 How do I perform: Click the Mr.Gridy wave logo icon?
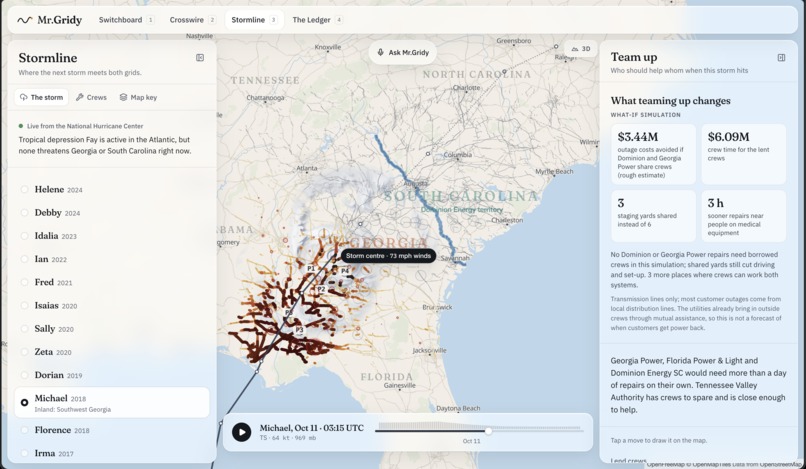click(x=24, y=20)
